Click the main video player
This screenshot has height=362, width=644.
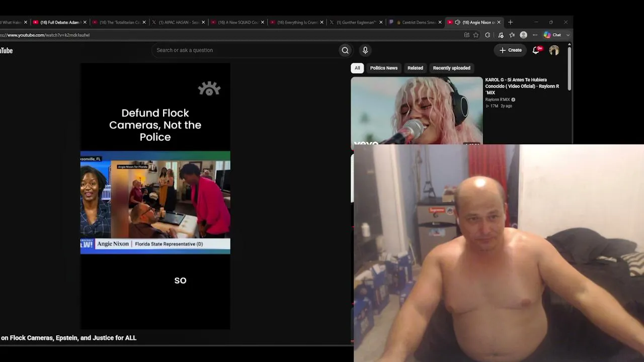[x=155, y=196]
